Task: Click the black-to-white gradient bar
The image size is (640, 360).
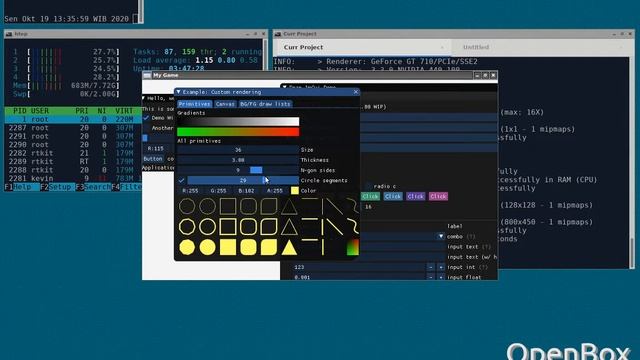Action: point(238,121)
